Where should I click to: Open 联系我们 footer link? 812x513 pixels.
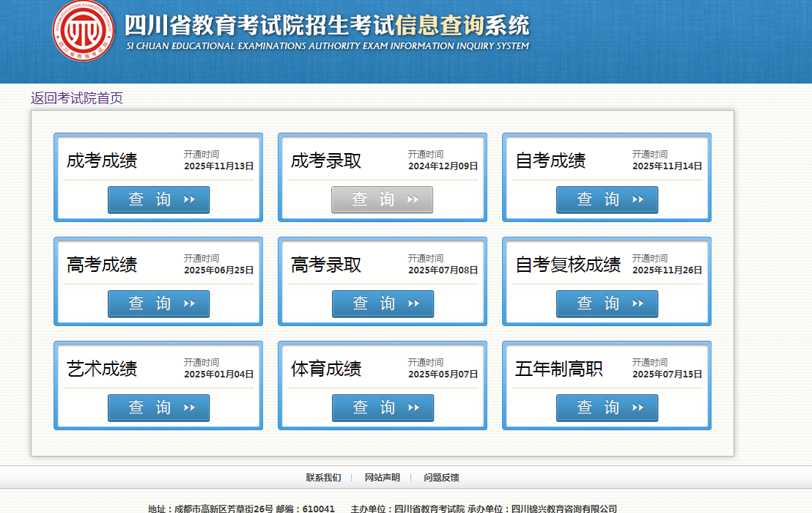(x=323, y=478)
